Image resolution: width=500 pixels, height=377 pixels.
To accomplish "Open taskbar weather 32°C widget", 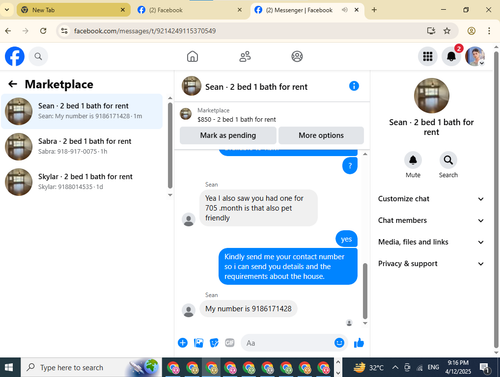I will click(x=368, y=368).
